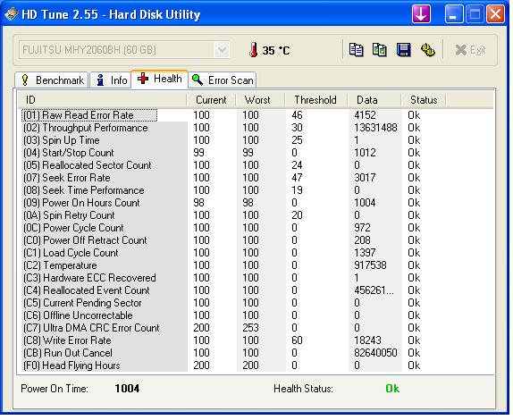This screenshot has height=420, width=513.
Task: Click the Threshold column header
Action: tap(315, 100)
